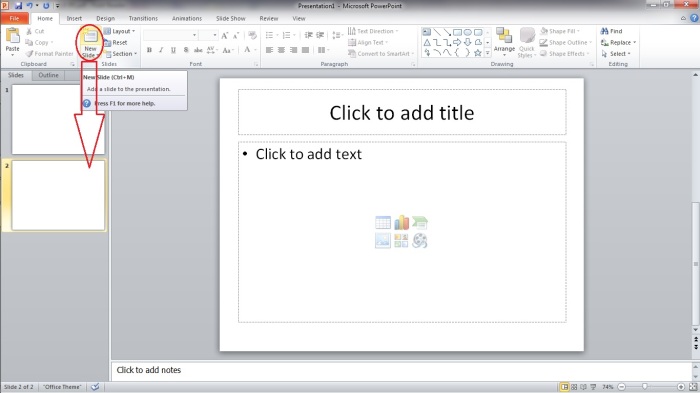Click the New Slide icon
The width and height of the screenshot is (700, 393).
point(90,37)
